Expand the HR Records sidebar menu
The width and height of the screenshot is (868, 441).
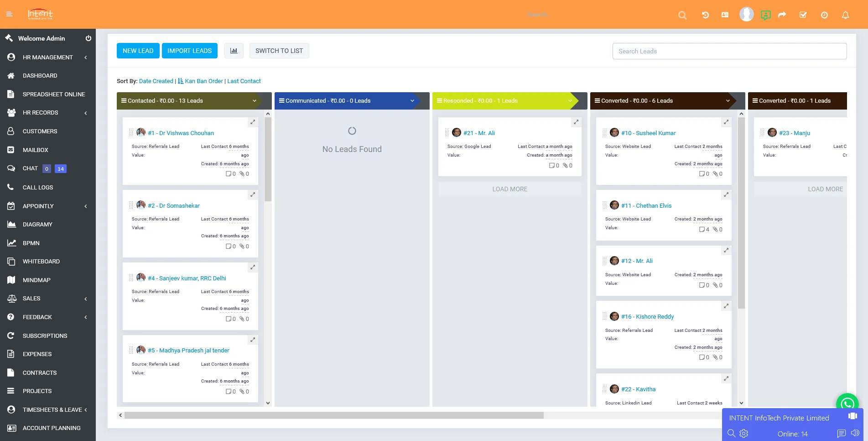(x=48, y=112)
